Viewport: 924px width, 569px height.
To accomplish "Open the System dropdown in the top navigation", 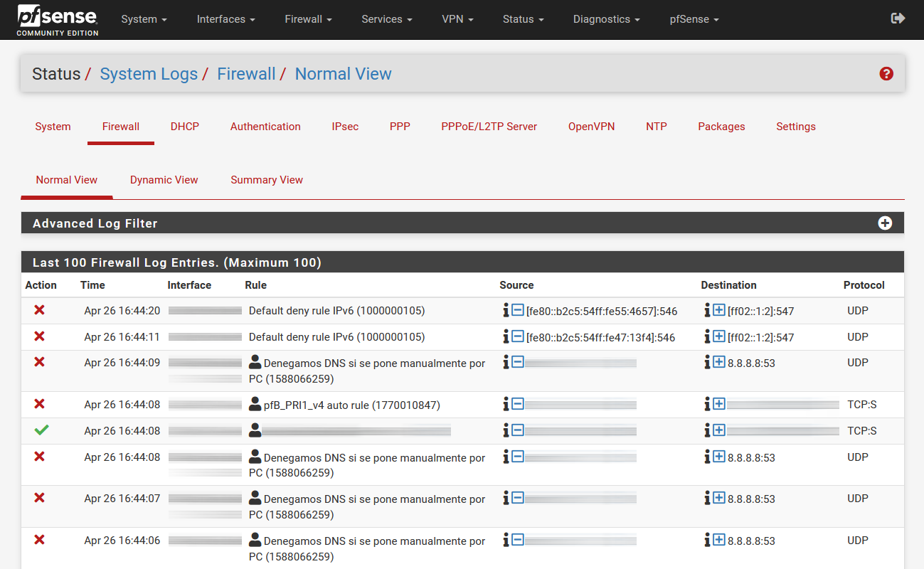I will pyautogui.click(x=144, y=19).
